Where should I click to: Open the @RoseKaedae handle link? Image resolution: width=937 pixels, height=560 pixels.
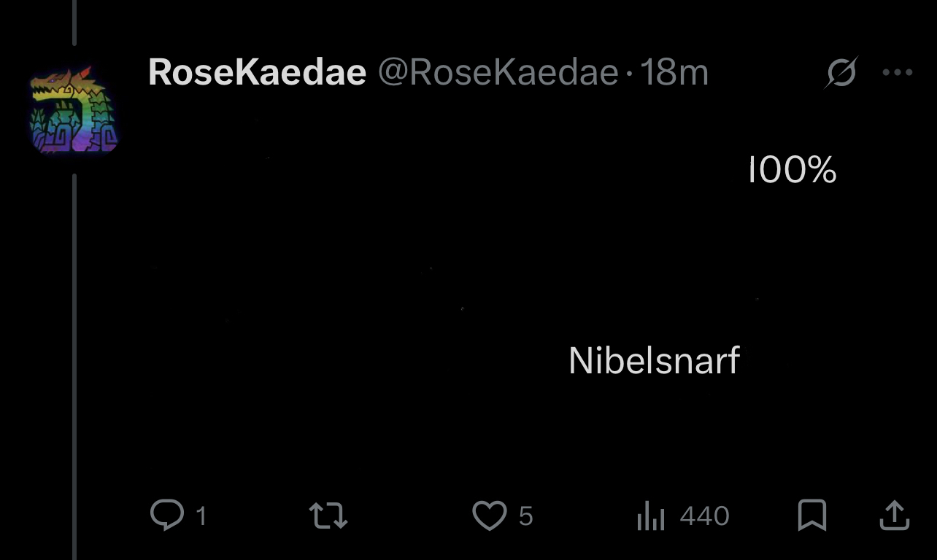click(x=498, y=73)
